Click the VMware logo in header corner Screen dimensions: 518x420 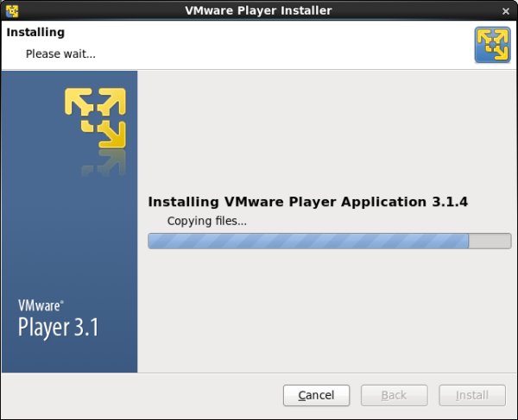[493, 45]
